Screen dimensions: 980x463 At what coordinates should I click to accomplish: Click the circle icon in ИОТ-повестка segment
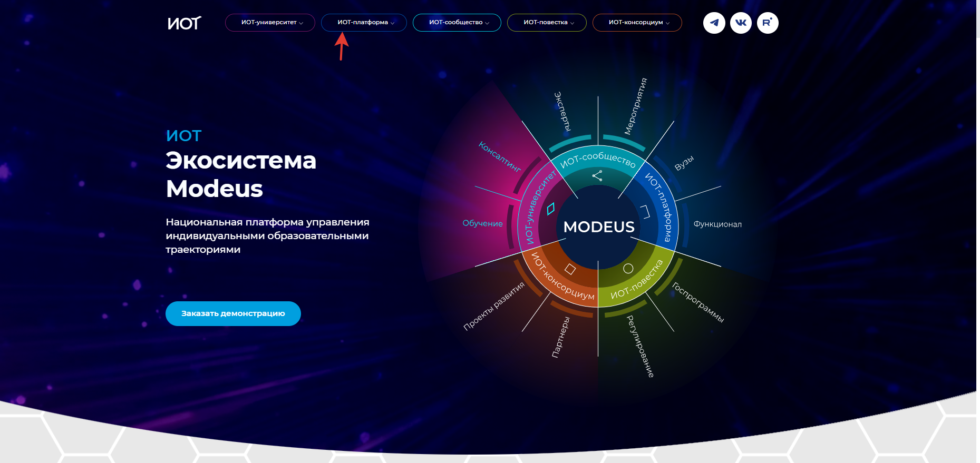(628, 269)
